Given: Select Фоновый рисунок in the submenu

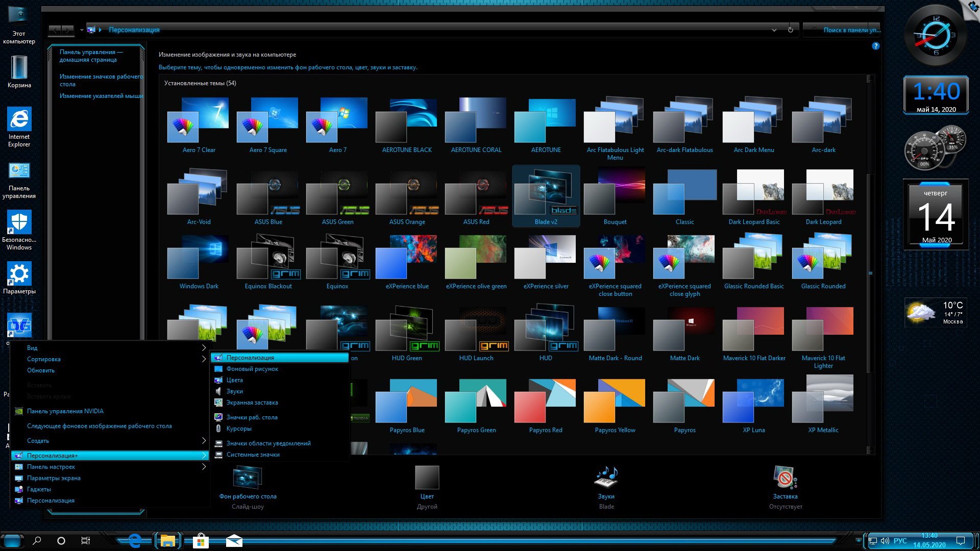Looking at the screenshot, I should coord(280,369).
